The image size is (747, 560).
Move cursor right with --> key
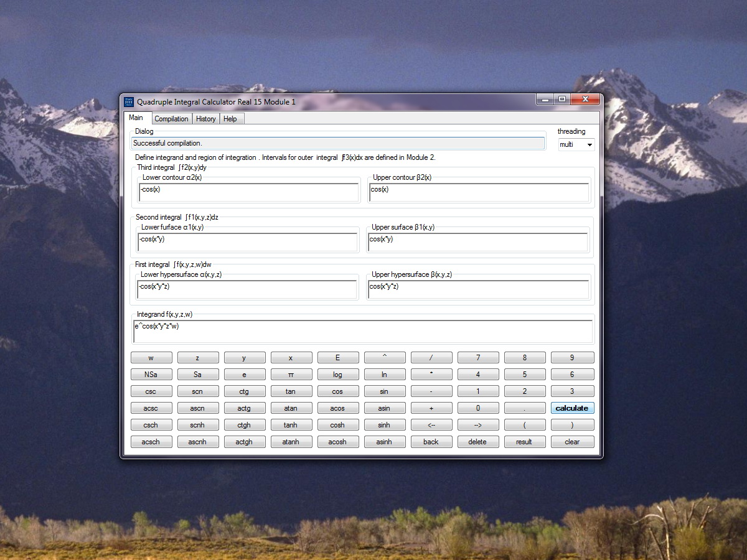pyautogui.click(x=478, y=425)
